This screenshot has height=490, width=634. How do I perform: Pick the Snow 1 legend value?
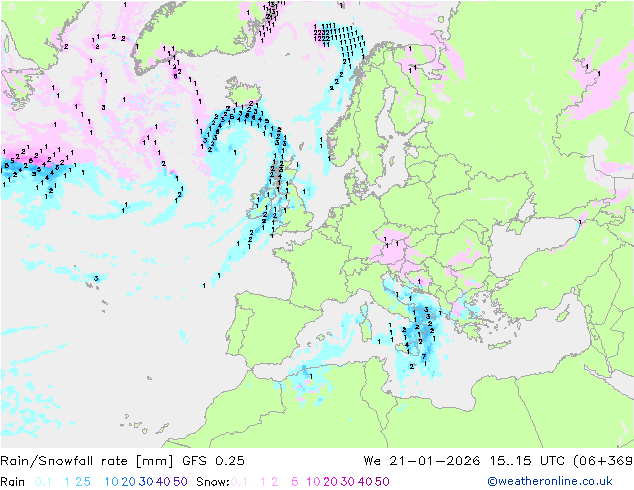[263, 482]
